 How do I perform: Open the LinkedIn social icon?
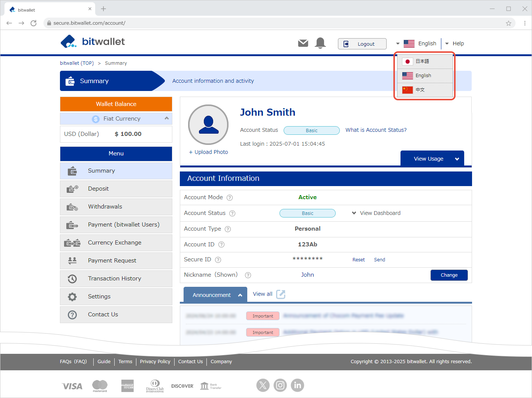pyautogui.click(x=297, y=385)
